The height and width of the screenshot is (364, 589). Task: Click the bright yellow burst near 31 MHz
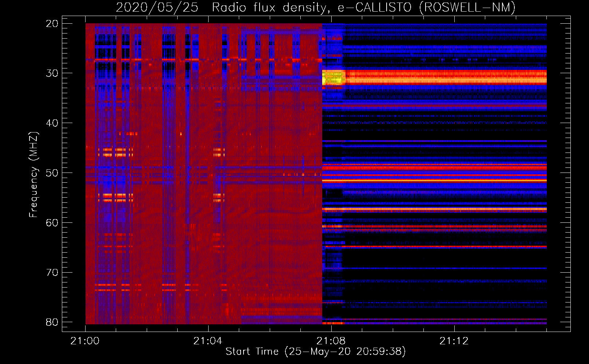333,78
